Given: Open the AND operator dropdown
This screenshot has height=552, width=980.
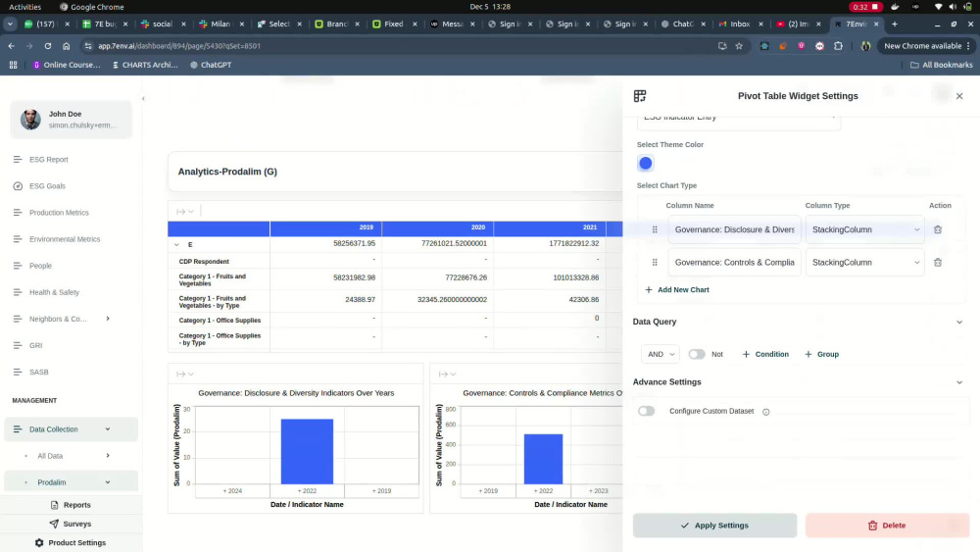Looking at the screenshot, I should pyautogui.click(x=660, y=355).
